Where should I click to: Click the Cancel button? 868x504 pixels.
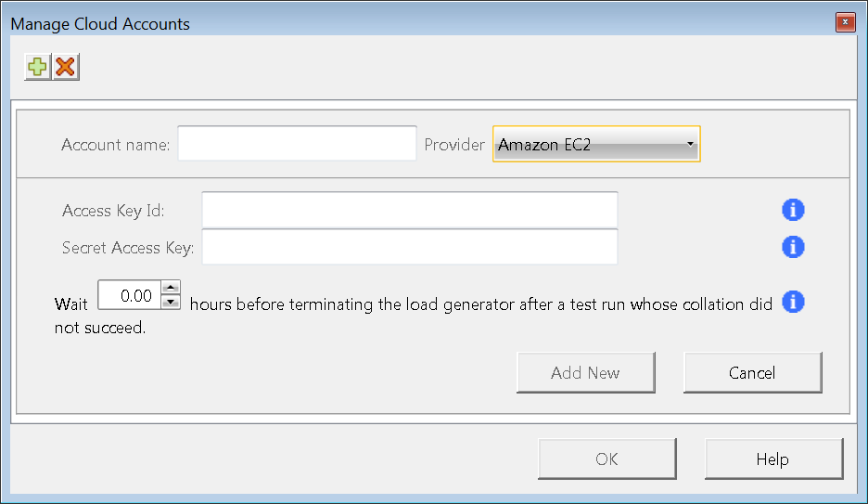pyautogui.click(x=752, y=373)
